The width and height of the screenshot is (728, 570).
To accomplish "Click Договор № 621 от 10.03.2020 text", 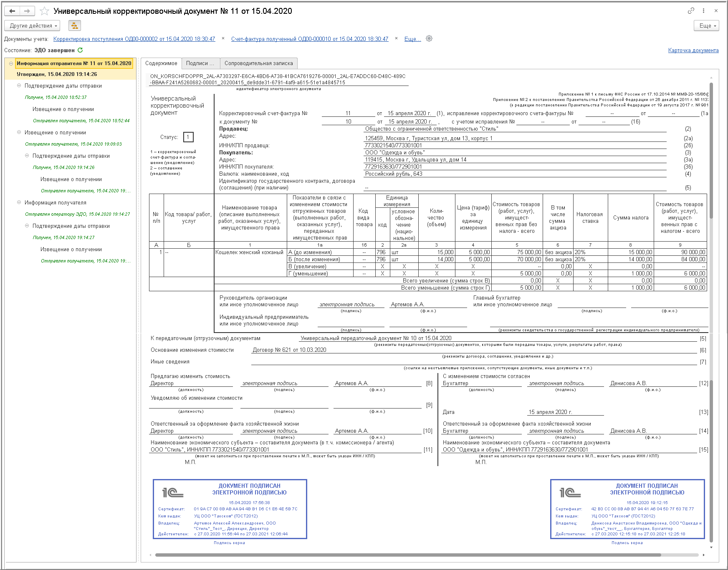I will click(289, 350).
